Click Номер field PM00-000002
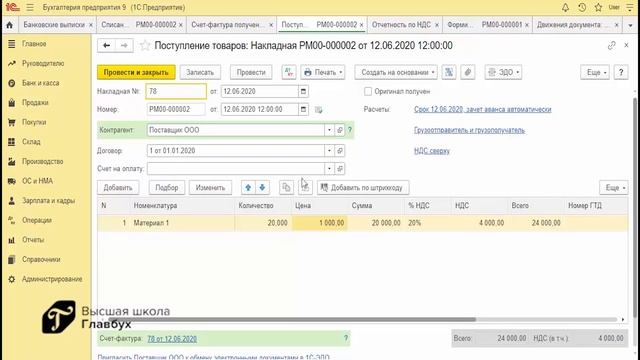This screenshot has width=640, height=360. click(176, 109)
